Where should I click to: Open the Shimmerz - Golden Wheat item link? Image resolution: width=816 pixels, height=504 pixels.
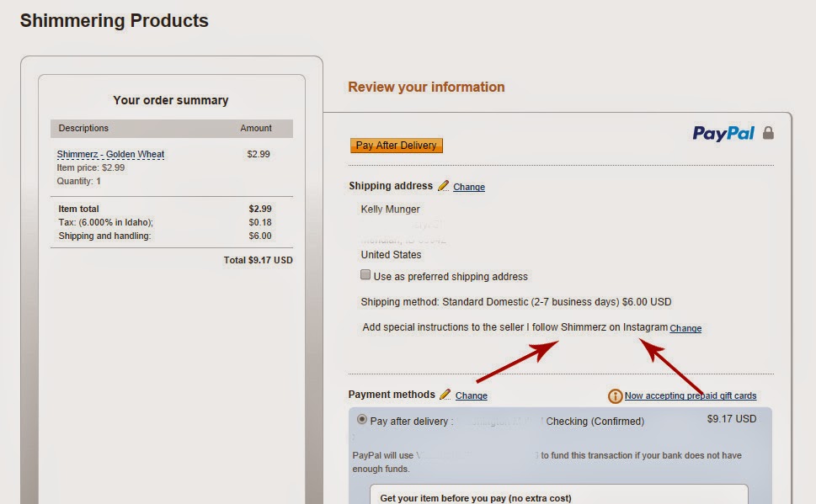[110, 155]
